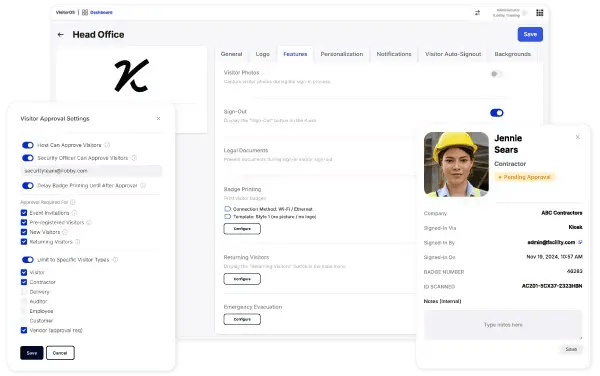
Task: Check the Customer type checkbox
Action: tap(24, 321)
